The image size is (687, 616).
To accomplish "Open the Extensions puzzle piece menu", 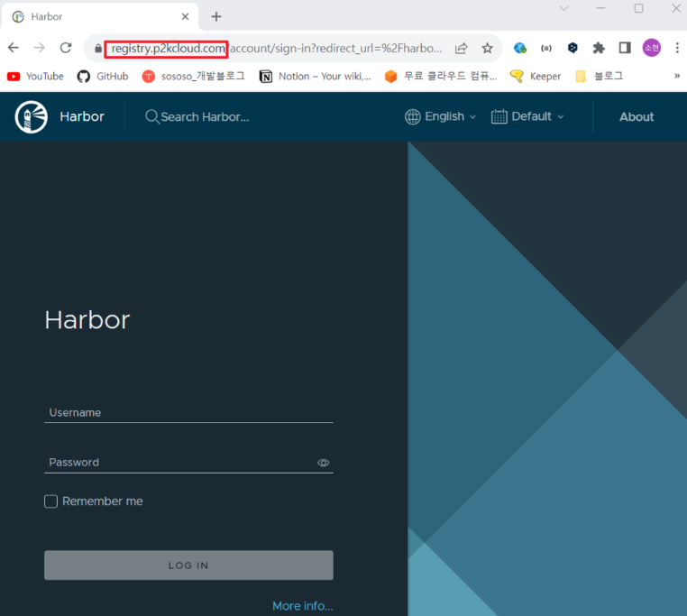I will (599, 48).
